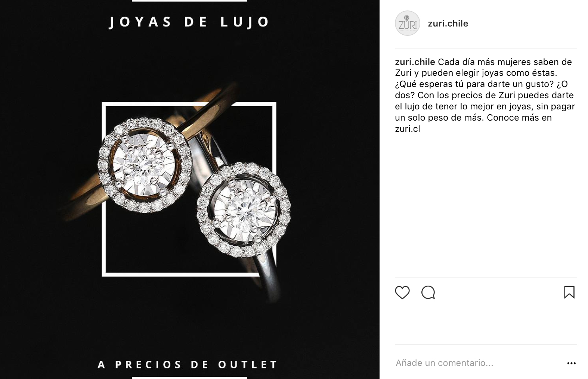Select the zuri.cl text in caption
This screenshot has height=379, width=588.
[x=407, y=129]
